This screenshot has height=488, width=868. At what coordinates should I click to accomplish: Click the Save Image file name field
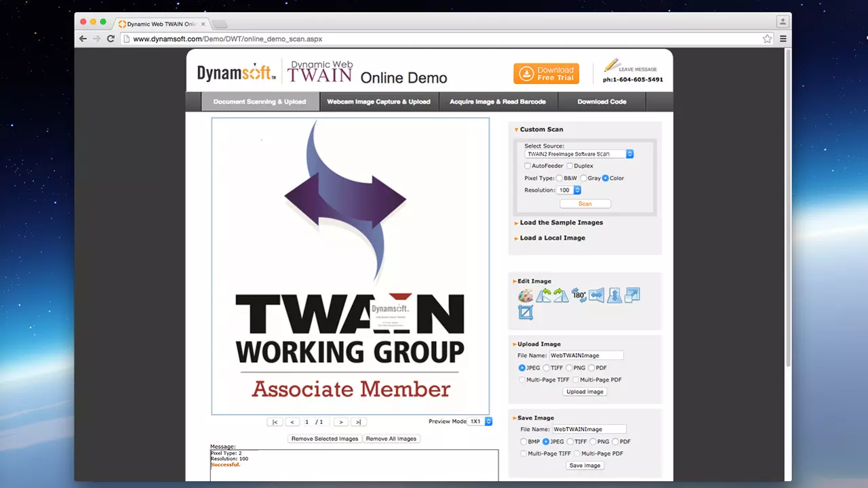pyautogui.click(x=588, y=429)
